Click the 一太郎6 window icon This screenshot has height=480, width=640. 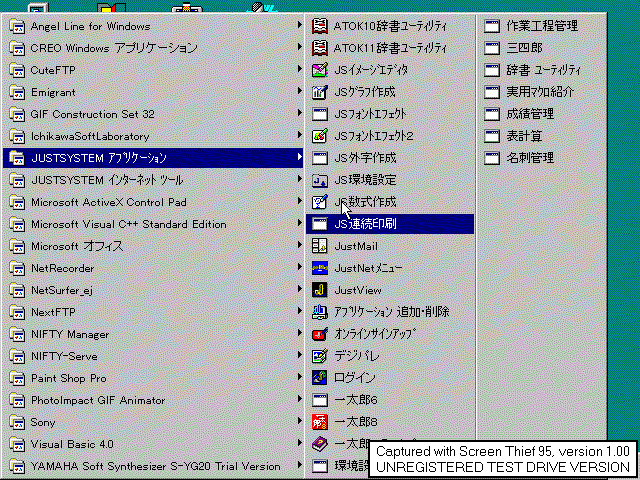coord(320,400)
